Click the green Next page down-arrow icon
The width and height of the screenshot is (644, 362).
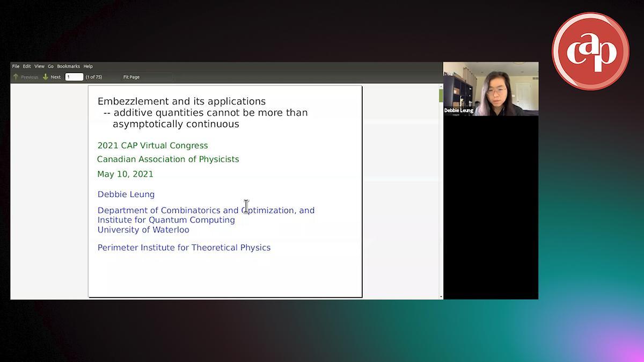(x=46, y=77)
